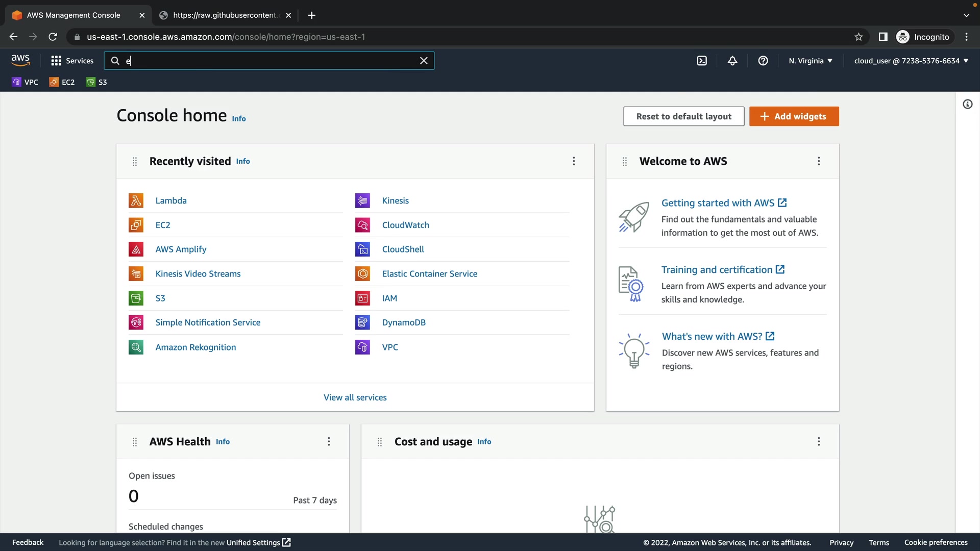Image resolution: width=980 pixels, height=551 pixels.
Task: Open the EC2 favorites bar shortcut
Action: pos(62,82)
